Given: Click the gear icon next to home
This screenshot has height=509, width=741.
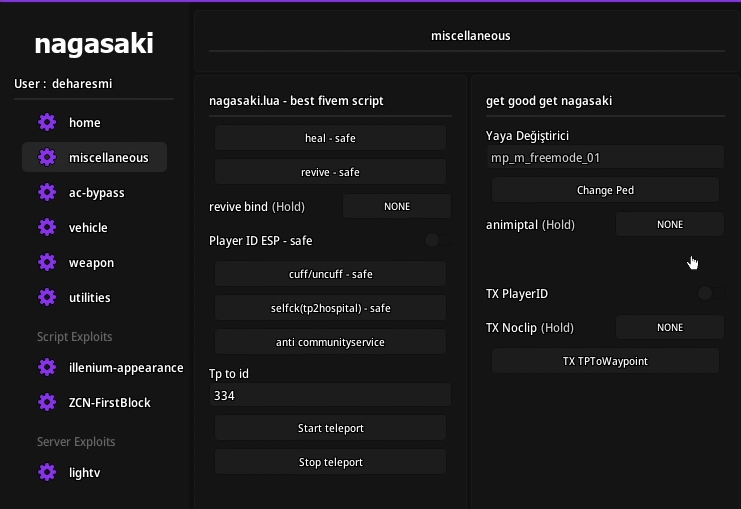Looking at the screenshot, I should pos(46,123).
